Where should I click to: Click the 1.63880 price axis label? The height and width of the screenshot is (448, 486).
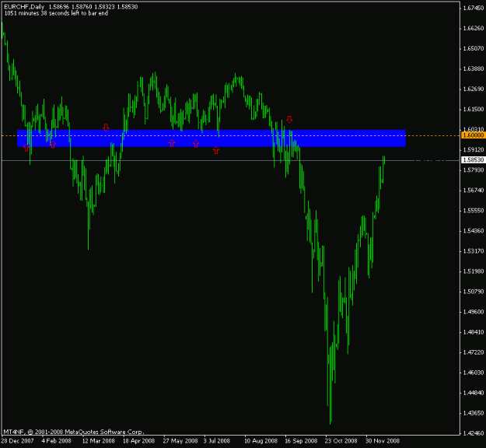click(474, 68)
